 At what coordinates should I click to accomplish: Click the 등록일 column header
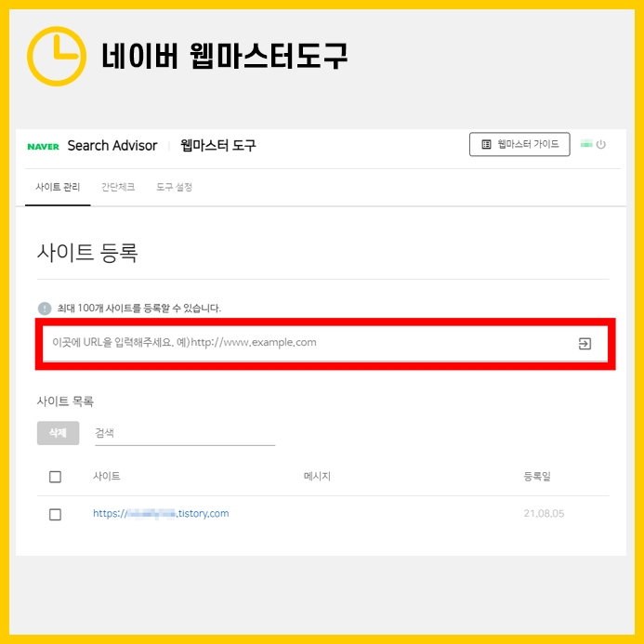point(537,477)
